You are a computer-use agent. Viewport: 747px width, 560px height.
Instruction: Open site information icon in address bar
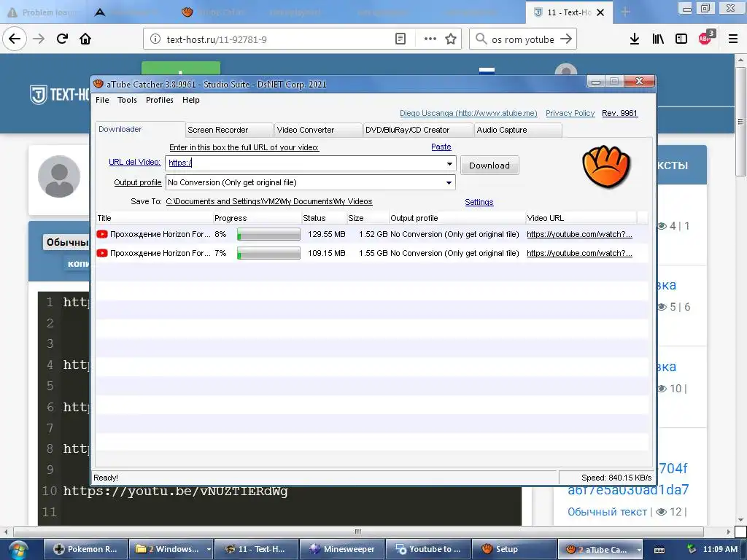coord(155,39)
